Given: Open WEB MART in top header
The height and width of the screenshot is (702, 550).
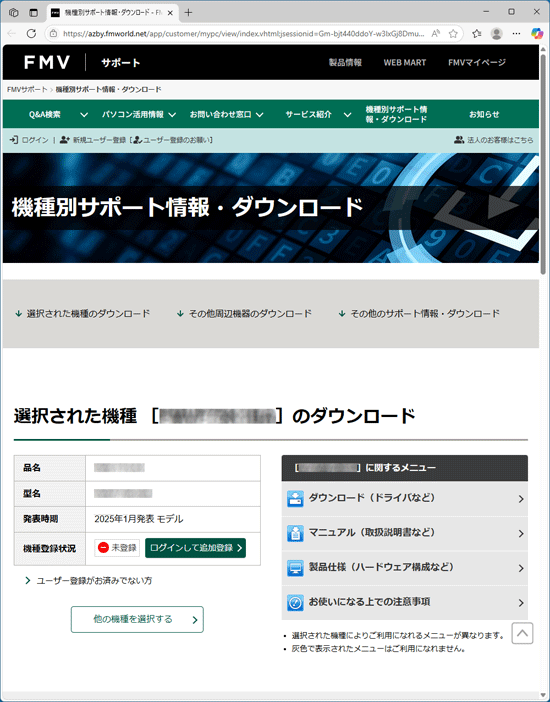Looking at the screenshot, I should pyautogui.click(x=404, y=63).
